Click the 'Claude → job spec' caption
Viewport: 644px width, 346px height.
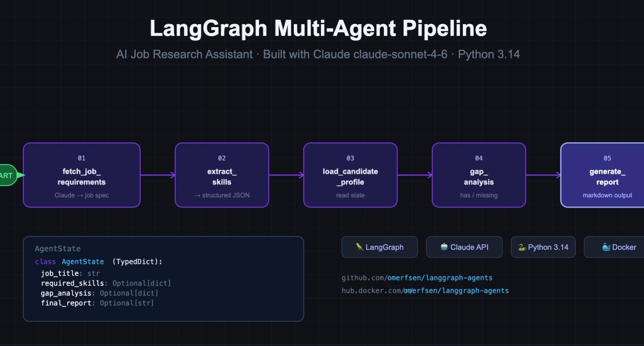click(82, 195)
